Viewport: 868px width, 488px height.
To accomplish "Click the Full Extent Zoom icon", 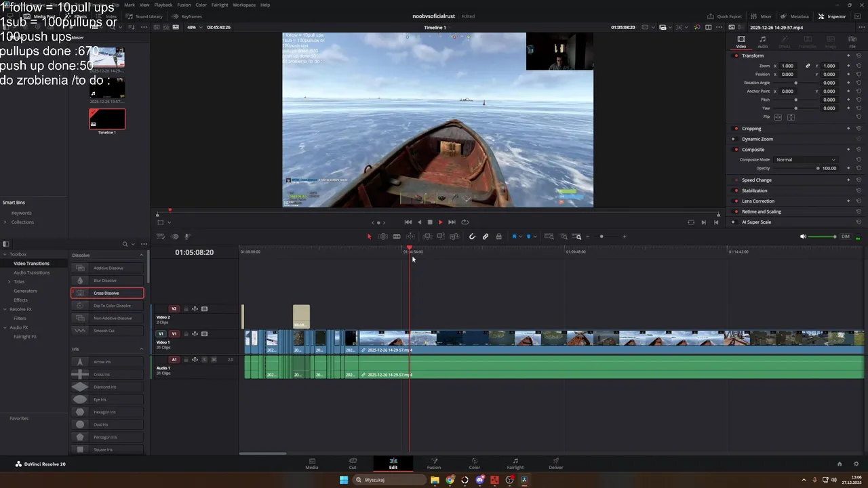I will (x=549, y=237).
